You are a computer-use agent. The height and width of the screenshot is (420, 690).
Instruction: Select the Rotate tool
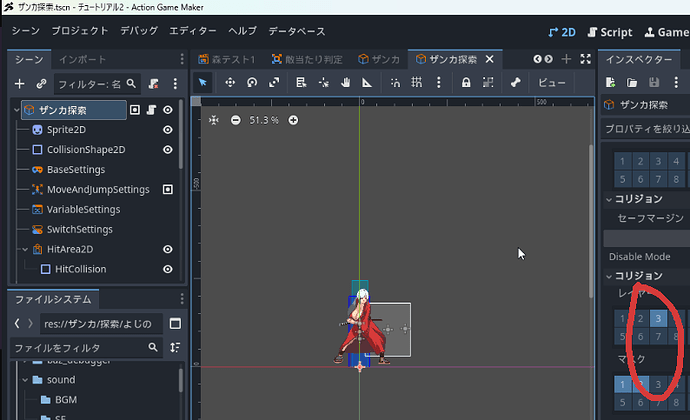[x=252, y=82]
